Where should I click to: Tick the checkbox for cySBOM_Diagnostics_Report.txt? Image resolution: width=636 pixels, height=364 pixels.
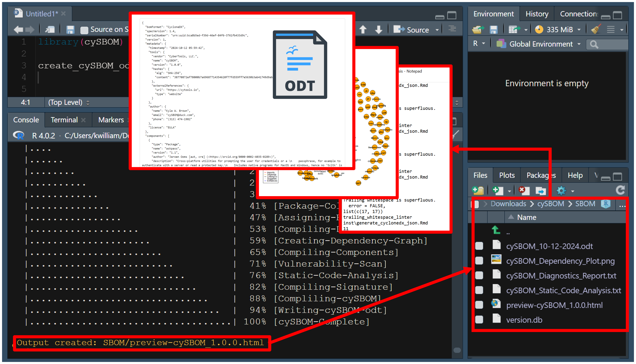[x=479, y=275]
